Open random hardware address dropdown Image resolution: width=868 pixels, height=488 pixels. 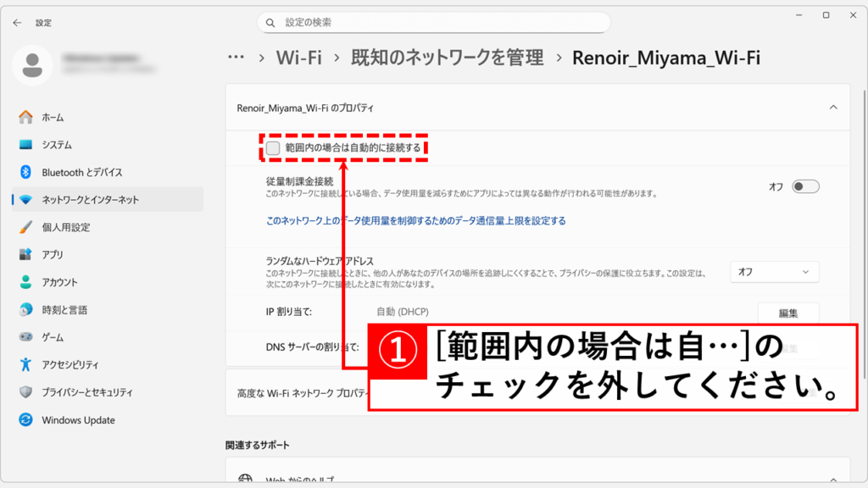[774, 272]
